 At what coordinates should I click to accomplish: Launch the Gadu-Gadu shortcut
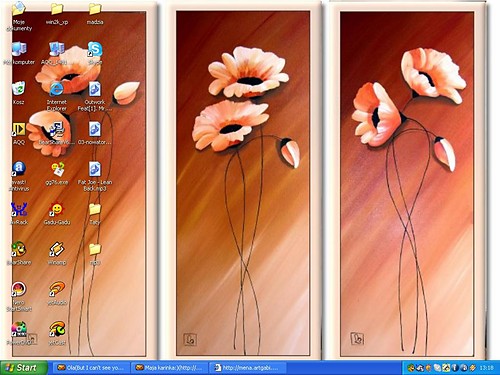pyautogui.click(x=57, y=209)
